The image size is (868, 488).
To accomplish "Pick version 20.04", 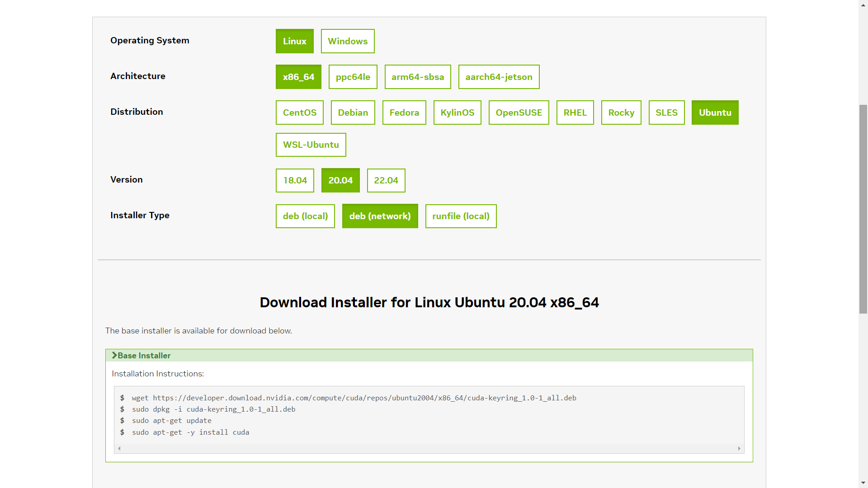I will click(x=340, y=180).
